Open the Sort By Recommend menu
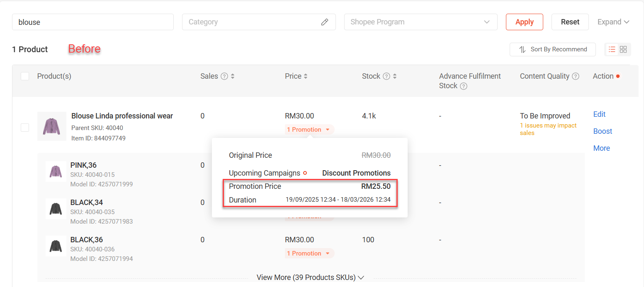The width and height of the screenshot is (644, 287). click(552, 49)
